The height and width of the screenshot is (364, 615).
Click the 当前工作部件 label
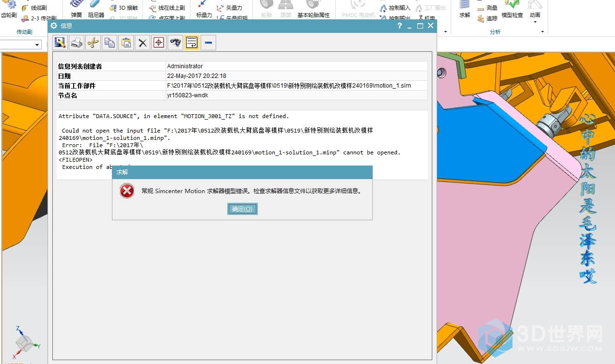pos(77,86)
